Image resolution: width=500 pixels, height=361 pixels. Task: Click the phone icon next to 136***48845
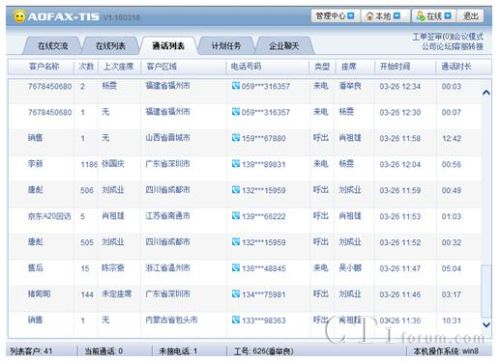236,268
